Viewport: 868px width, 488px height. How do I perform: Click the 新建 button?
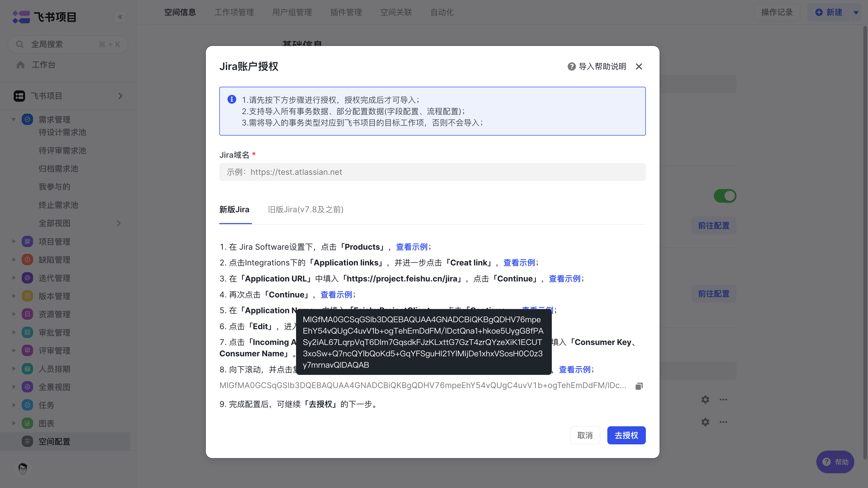829,12
